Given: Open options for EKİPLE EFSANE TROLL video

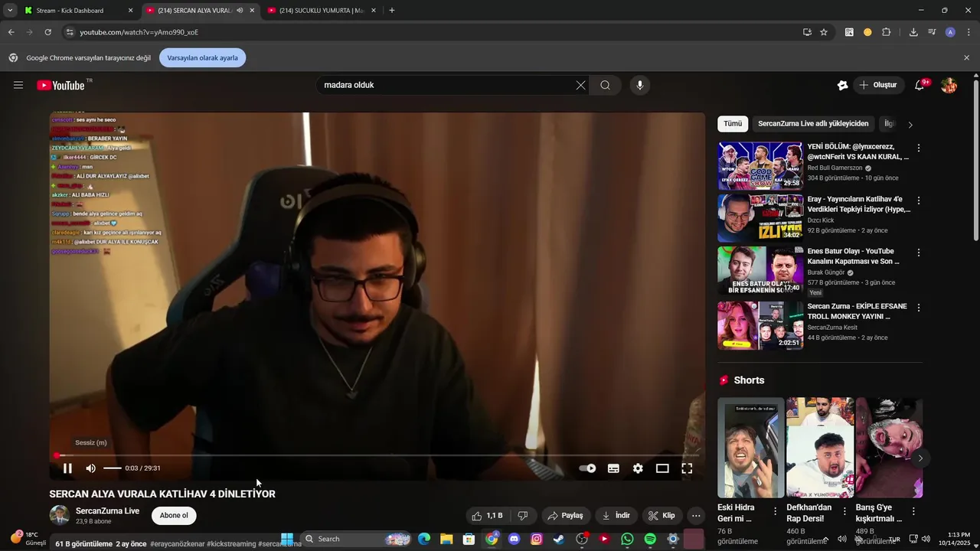Looking at the screenshot, I should [919, 308].
